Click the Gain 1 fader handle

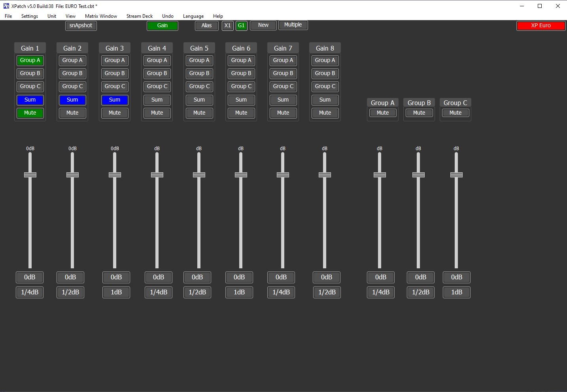(x=30, y=175)
